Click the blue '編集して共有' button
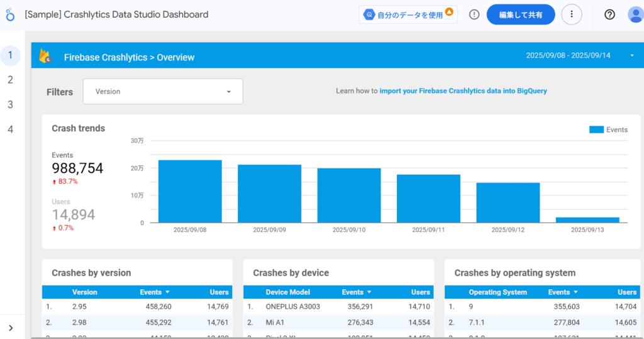 point(520,14)
